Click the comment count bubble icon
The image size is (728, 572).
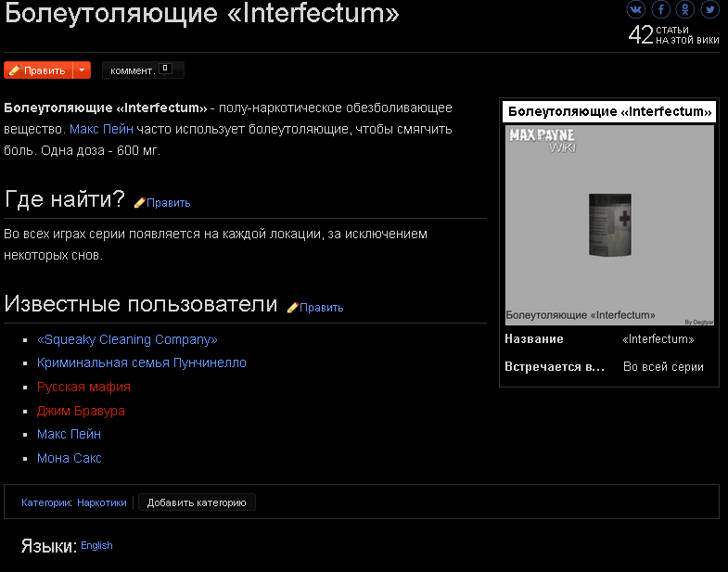[165, 70]
